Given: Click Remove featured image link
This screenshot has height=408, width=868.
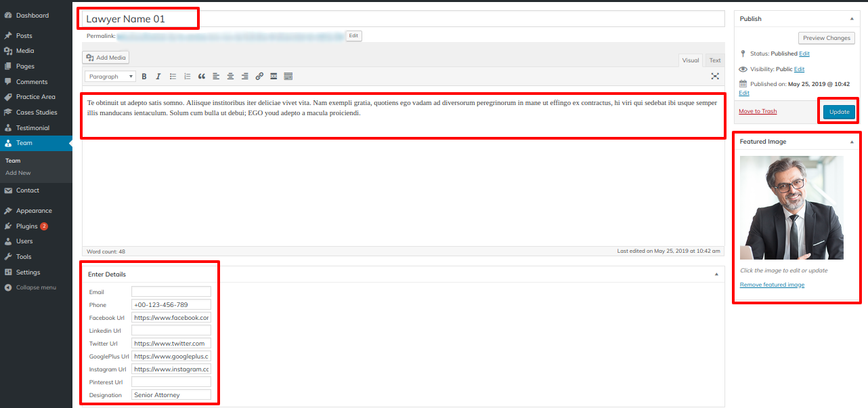Looking at the screenshot, I should (772, 285).
